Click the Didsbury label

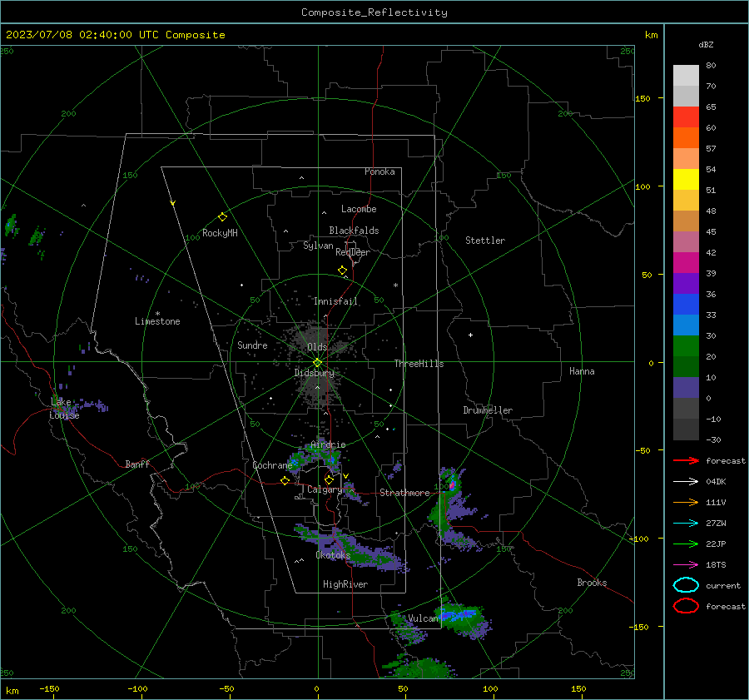click(315, 373)
